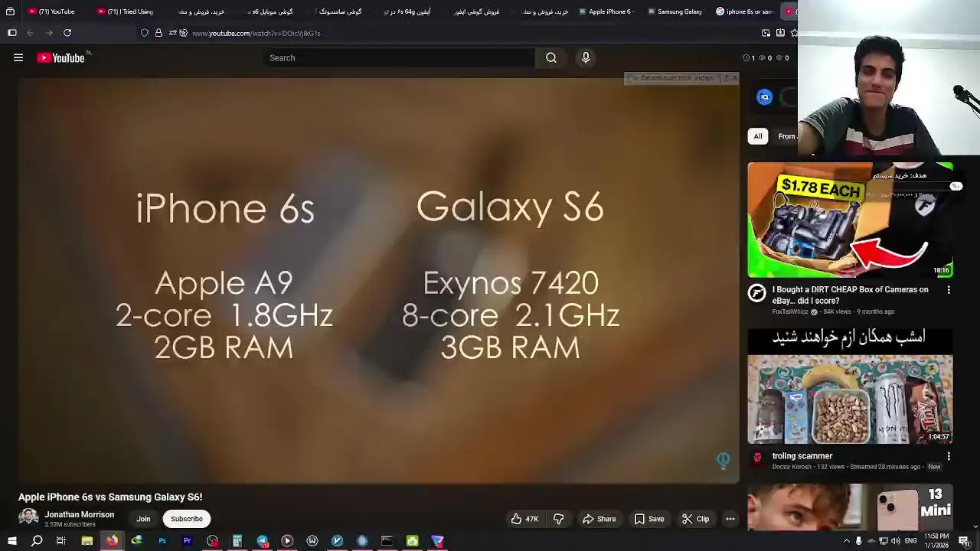980x551 pixels.
Task: Like the video, 47K thumbs up
Action: point(525,519)
